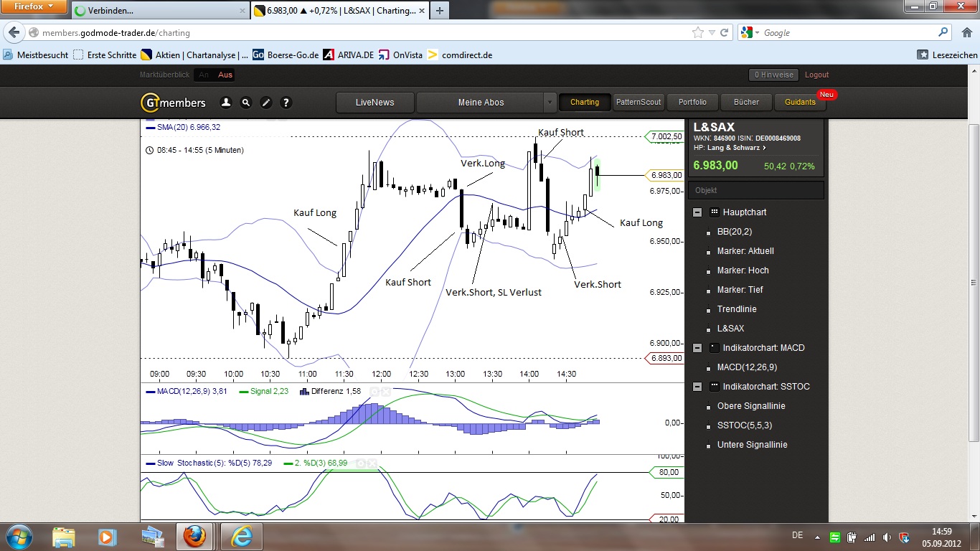Switch Marktüberblick to An

(x=204, y=75)
